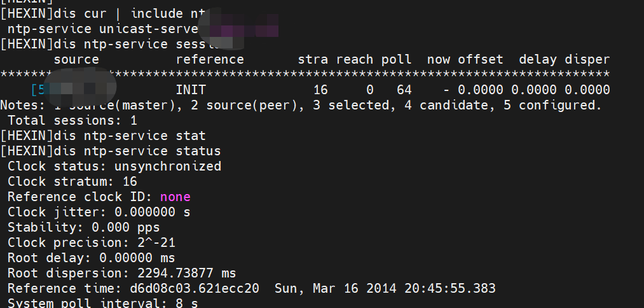Click the 'offset' column header
Viewport: 644px width, 308px height.
(x=480, y=59)
